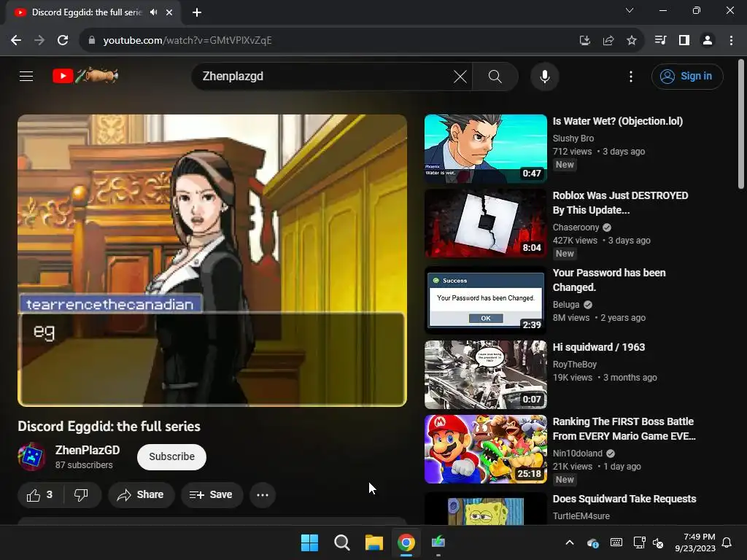Screen dimensions: 747x560
Task: Share the Discord Eggdid video
Action: pyautogui.click(x=141, y=495)
